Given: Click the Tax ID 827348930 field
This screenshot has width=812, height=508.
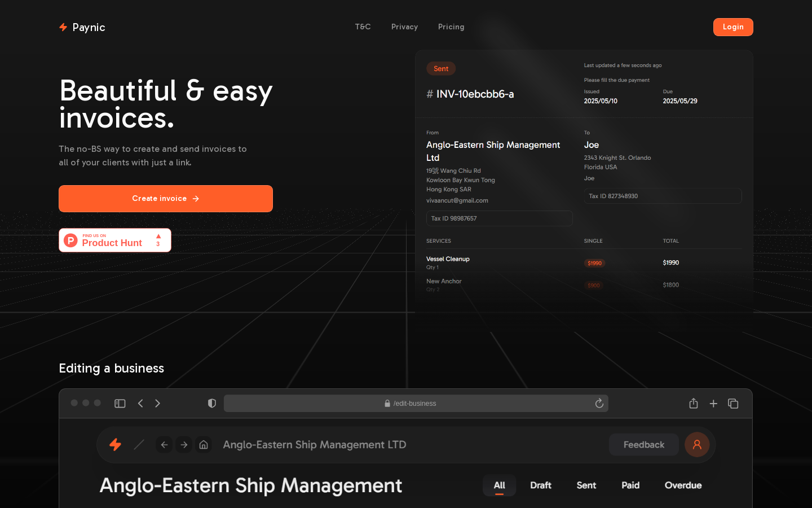Looking at the screenshot, I should pyautogui.click(x=663, y=196).
